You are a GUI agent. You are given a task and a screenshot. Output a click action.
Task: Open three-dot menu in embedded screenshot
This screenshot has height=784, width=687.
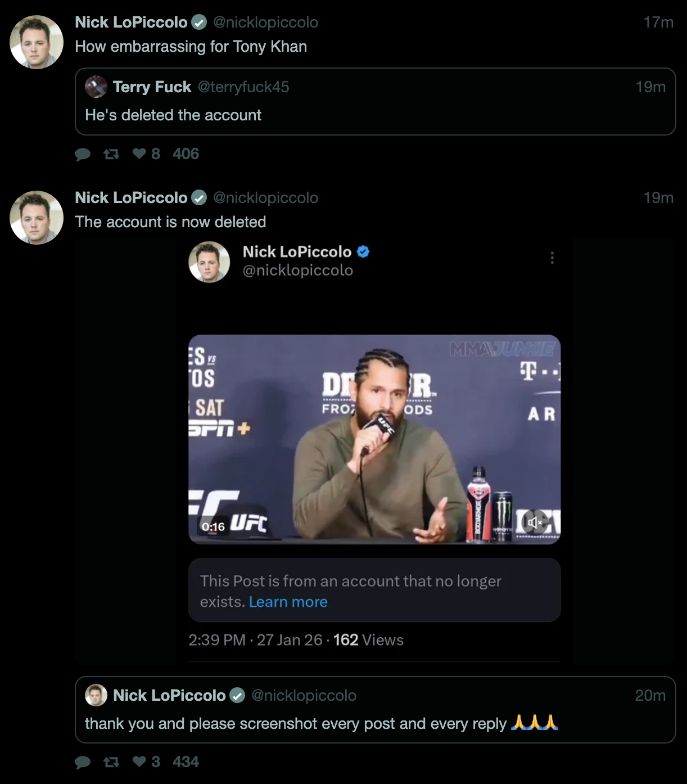pyautogui.click(x=552, y=258)
